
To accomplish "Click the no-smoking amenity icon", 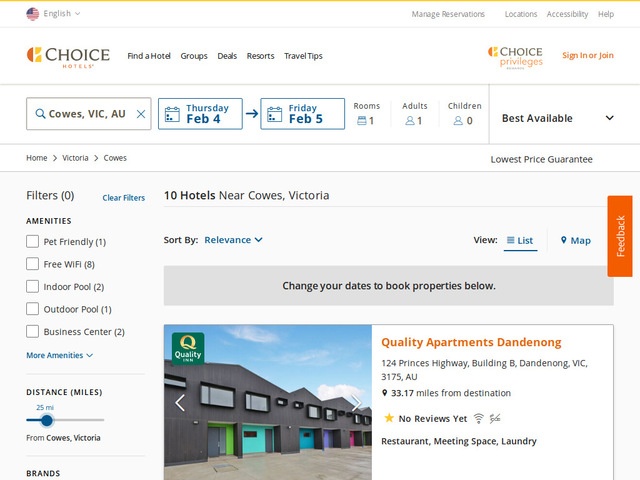I will [x=495, y=418].
